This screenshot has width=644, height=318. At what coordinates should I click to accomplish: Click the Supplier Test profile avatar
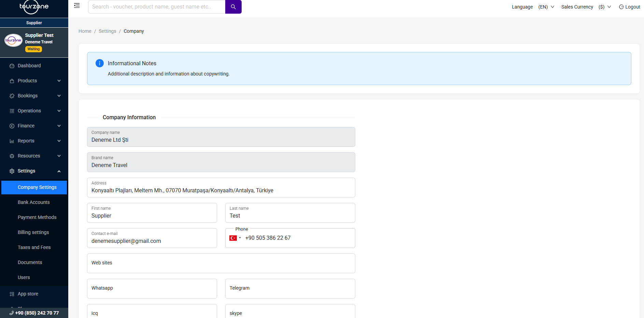(13, 40)
